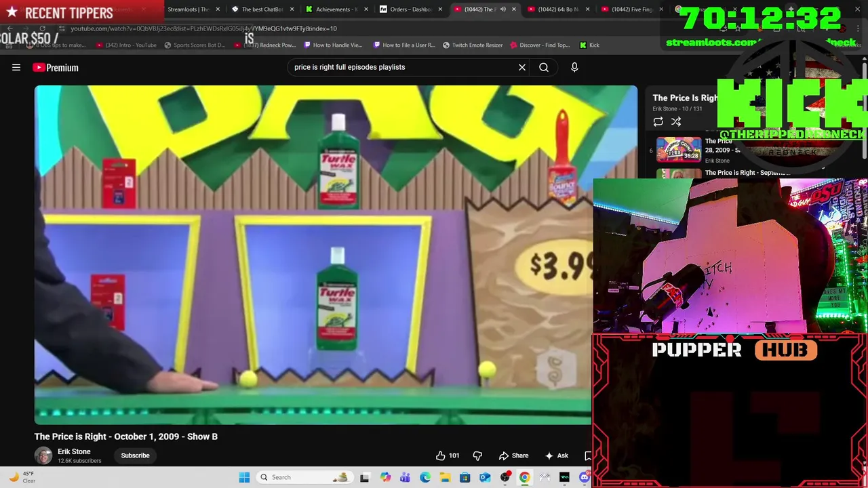Open Twitch Emote Resizer bookmark
The image size is (868, 488).
pos(473,45)
